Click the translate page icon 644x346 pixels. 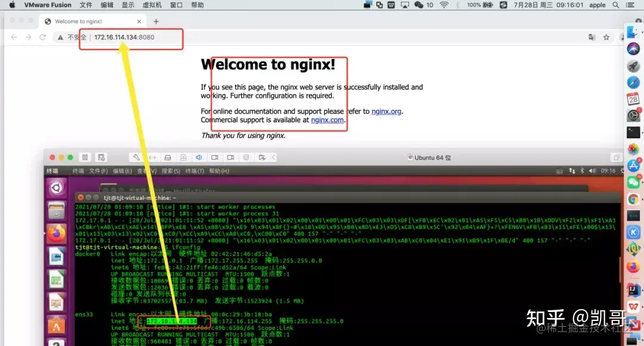click(x=592, y=38)
